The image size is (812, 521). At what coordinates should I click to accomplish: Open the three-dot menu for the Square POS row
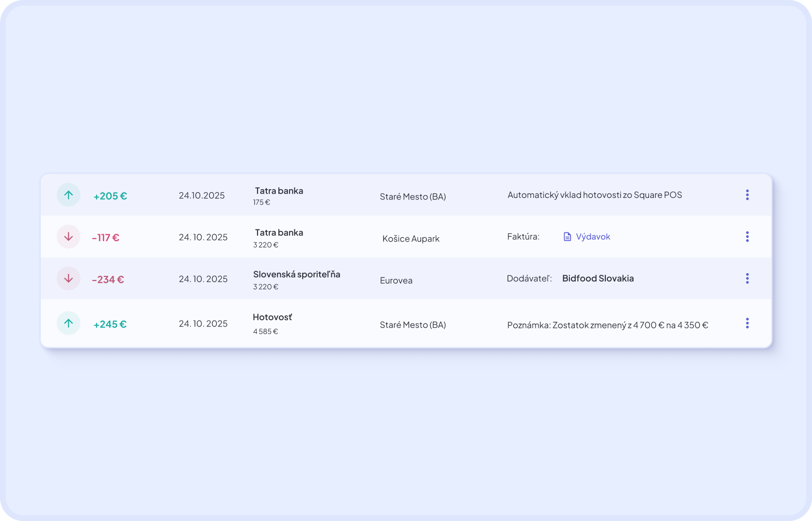point(747,195)
